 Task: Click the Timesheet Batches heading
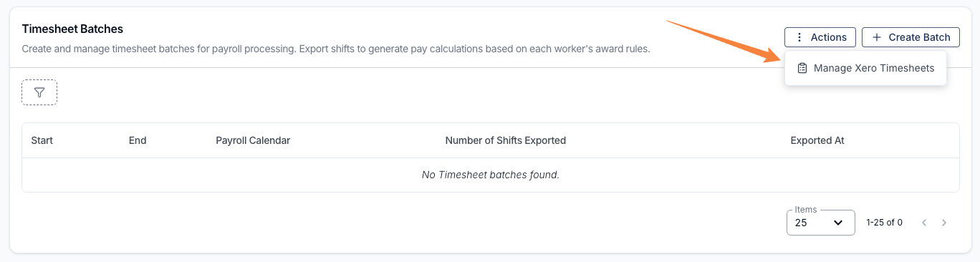coord(72,29)
